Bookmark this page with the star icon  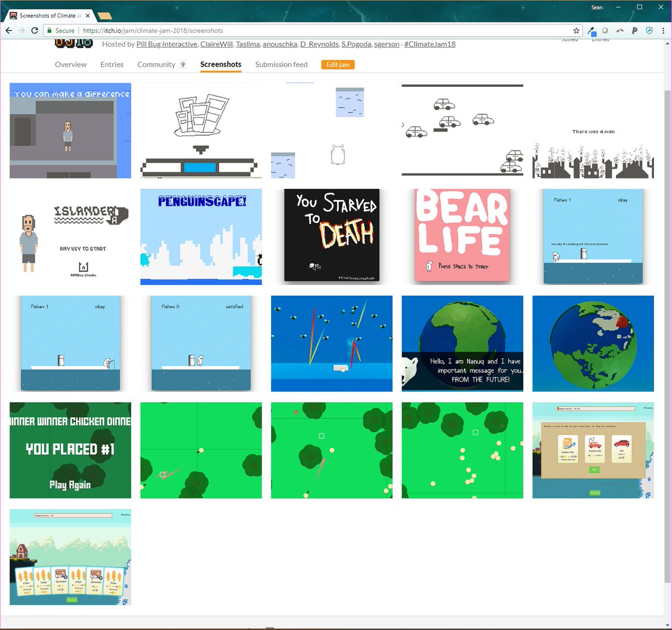click(576, 30)
